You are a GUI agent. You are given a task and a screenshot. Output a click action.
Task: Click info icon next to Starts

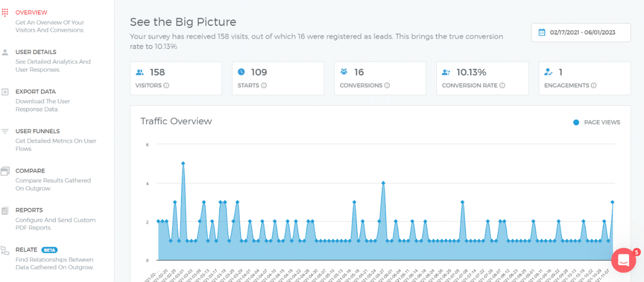click(x=264, y=86)
